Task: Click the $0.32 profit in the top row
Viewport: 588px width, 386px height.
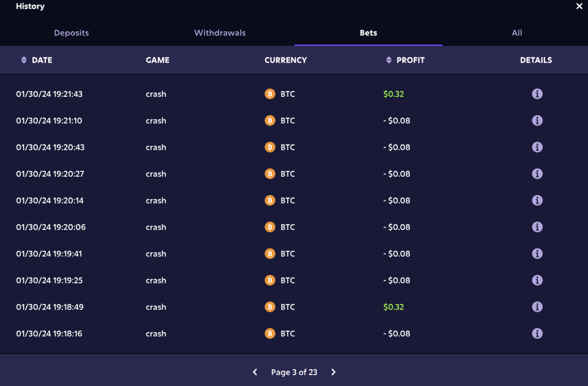Action: 393,94
